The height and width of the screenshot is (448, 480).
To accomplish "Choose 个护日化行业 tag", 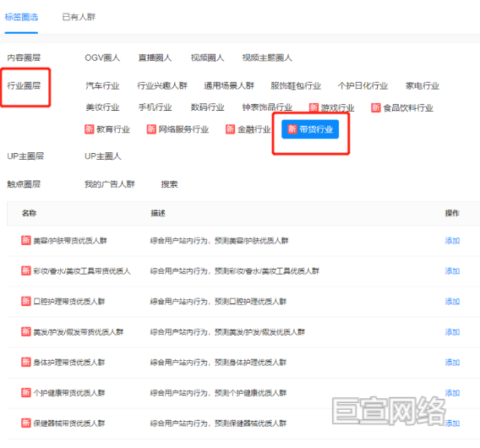I will (363, 85).
